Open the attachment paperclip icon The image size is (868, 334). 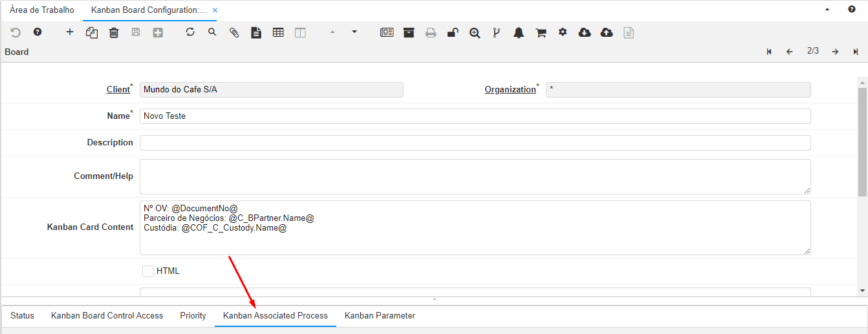234,32
